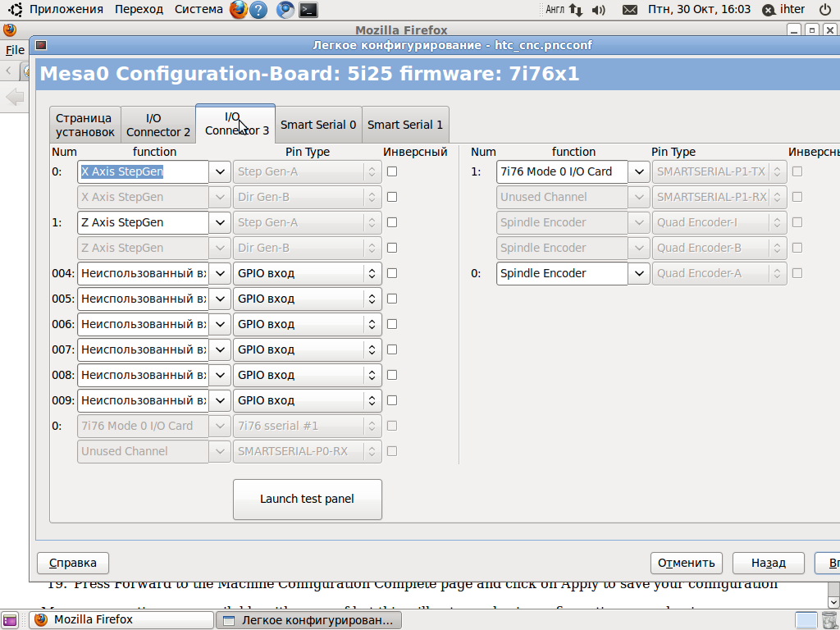Image resolution: width=840 pixels, height=630 pixels.
Task: Click the Ubuntu logo in top panel
Action: [16, 10]
